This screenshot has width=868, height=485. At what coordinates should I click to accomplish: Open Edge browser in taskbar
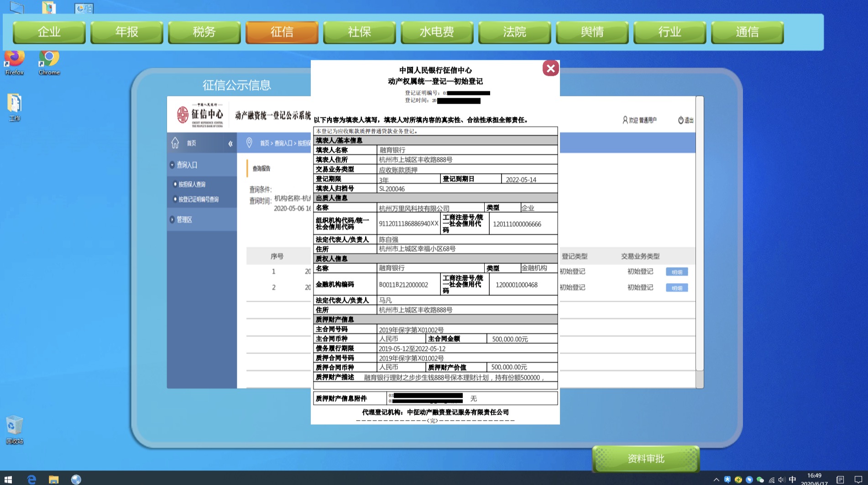pyautogui.click(x=31, y=479)
